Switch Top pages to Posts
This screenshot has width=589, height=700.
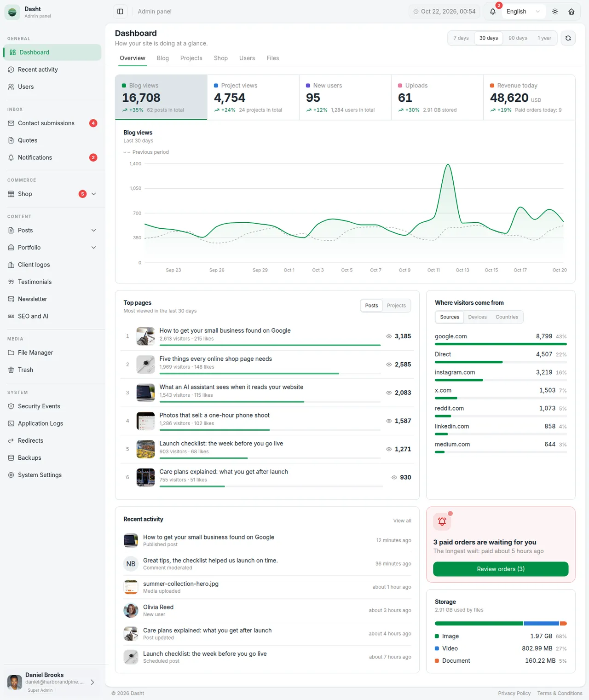pyautogui.click(x=371, y=306)
